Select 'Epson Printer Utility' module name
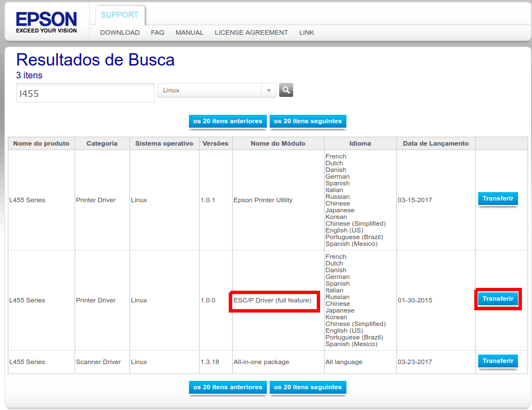The height and width of the screenshot is (410, 532). (x=263, y=200)
